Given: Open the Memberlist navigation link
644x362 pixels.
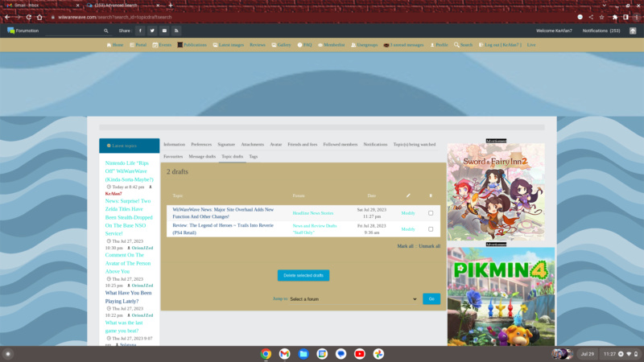Looking at the screenshot, I should click(x=331, y=45).
